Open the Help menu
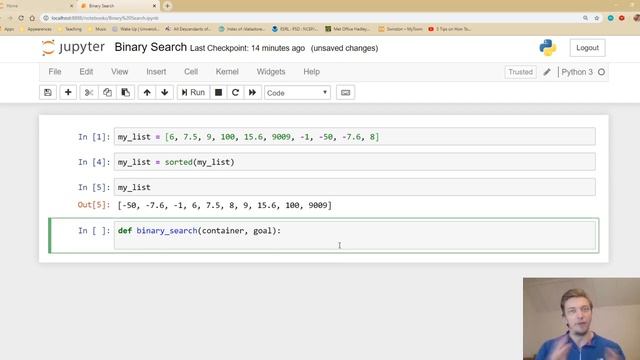Screen dimensions: 640x360 (x=311, y=72)
